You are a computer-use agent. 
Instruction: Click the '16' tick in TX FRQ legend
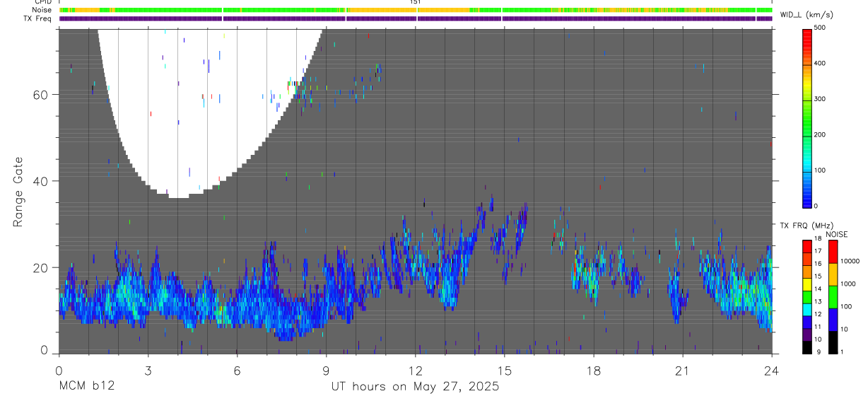click(818, 264)
